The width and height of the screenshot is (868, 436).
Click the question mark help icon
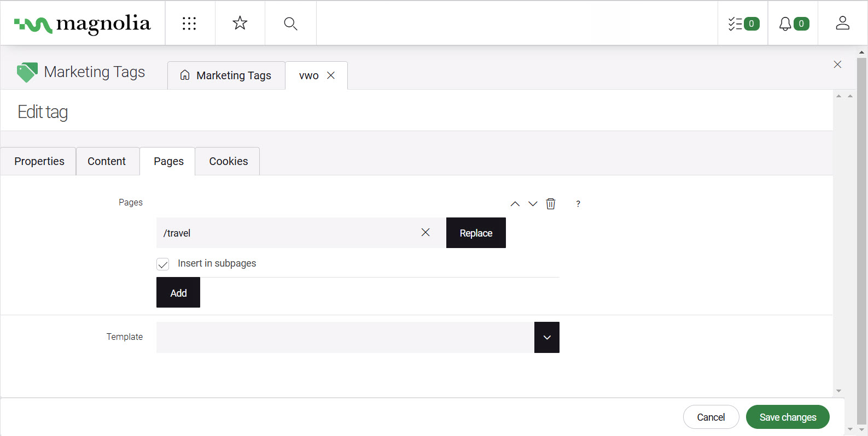pos(578,204)
